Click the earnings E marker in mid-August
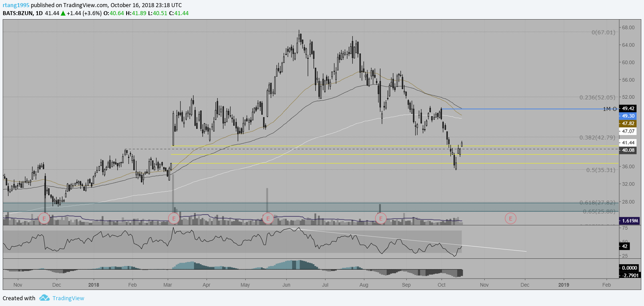 [380, 218]
